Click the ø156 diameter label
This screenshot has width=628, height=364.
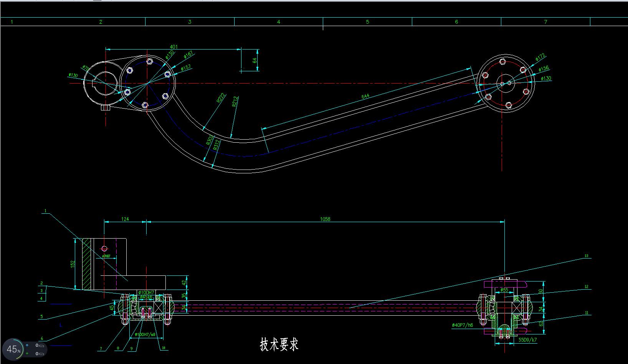(x=544, y=69)
